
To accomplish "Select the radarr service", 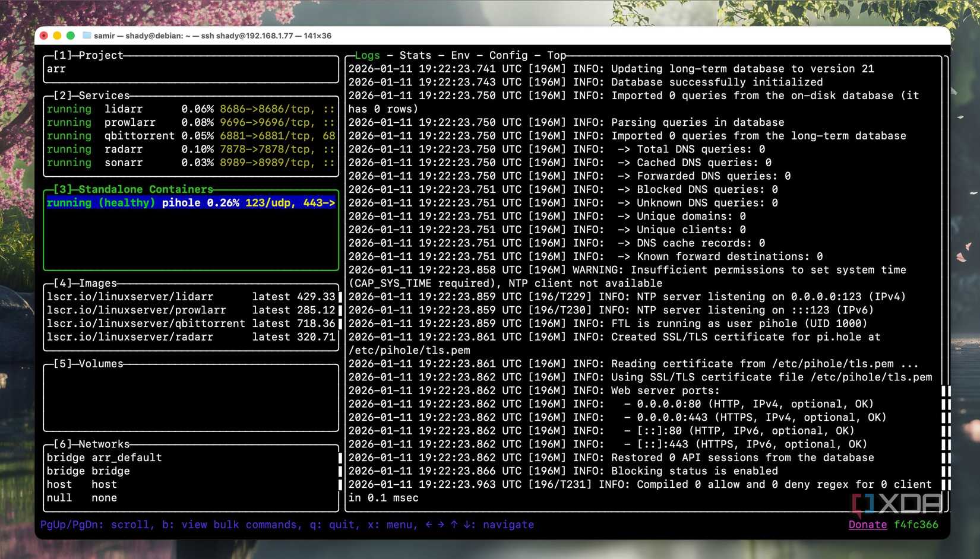I will [x=124, y=149].
